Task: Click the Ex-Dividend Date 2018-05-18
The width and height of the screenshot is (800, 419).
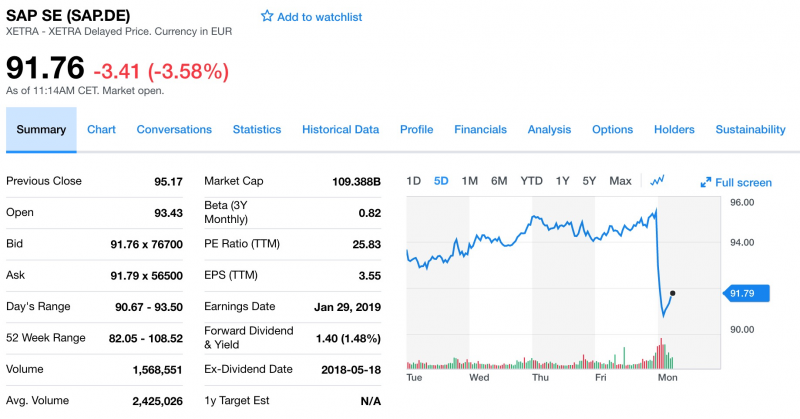Action: pos(351,370)
